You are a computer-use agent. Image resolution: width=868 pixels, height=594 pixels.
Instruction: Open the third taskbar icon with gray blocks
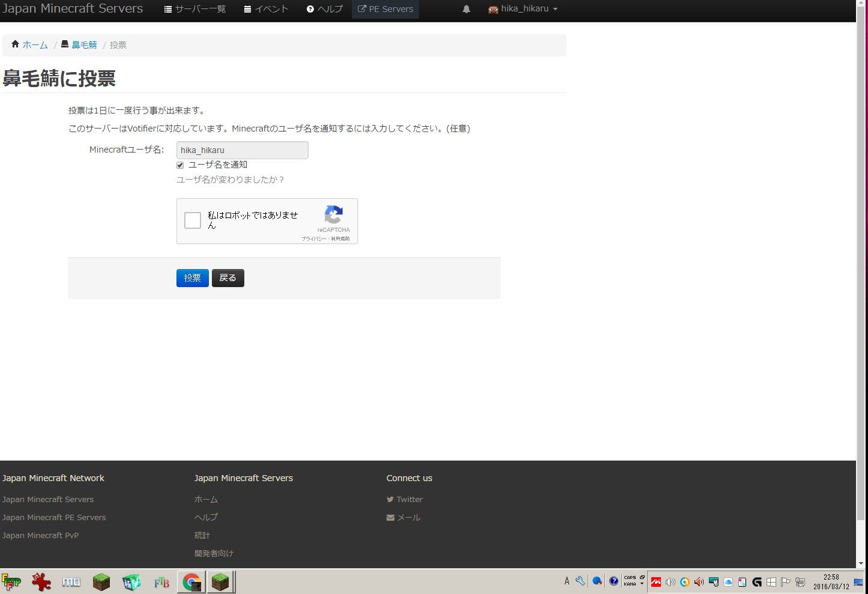71,581
